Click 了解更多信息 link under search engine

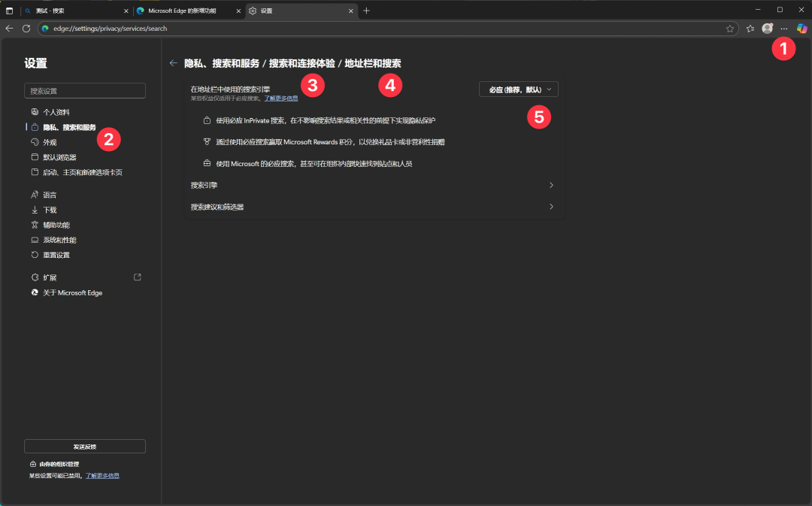(x=281, y=98)
